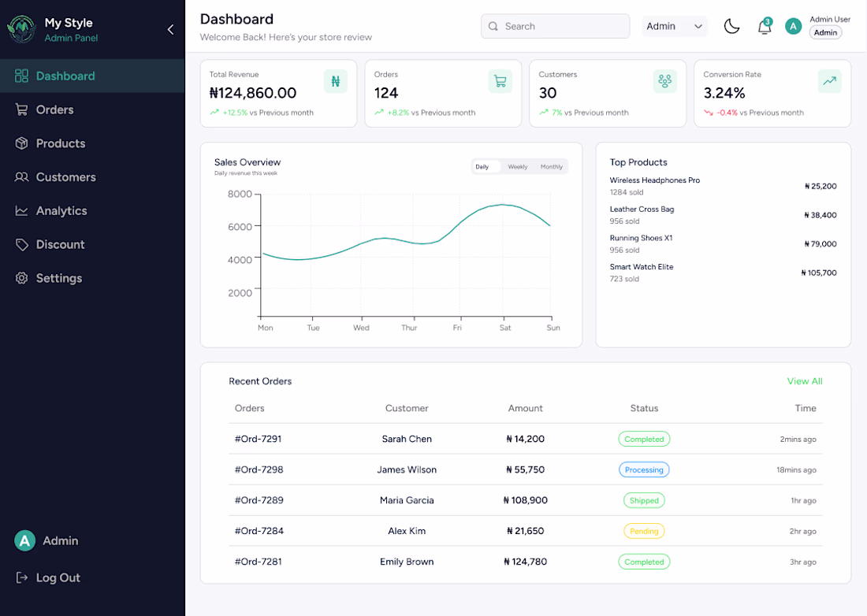Open the Products menu item
Image resolution: width=867 pixels, height=616 pixels.
(x=61, y=143)
